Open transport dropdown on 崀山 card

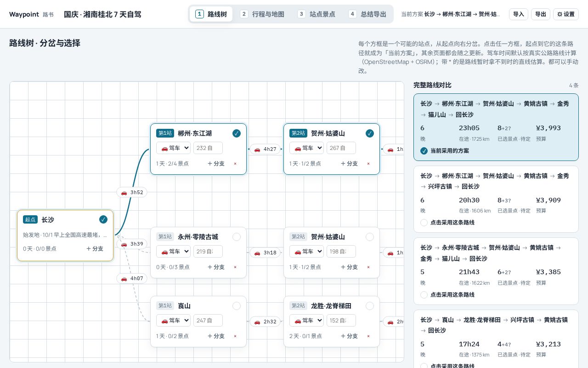(x=173, y=321)
